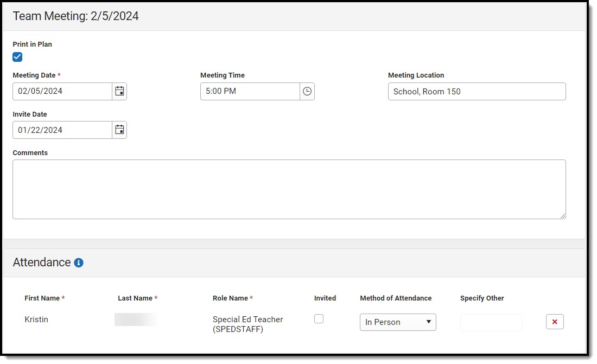597x364 pixels.
Task: Click the Special Ed Teacher (SPEDSTAFF) role
Action: coord(248,324)
